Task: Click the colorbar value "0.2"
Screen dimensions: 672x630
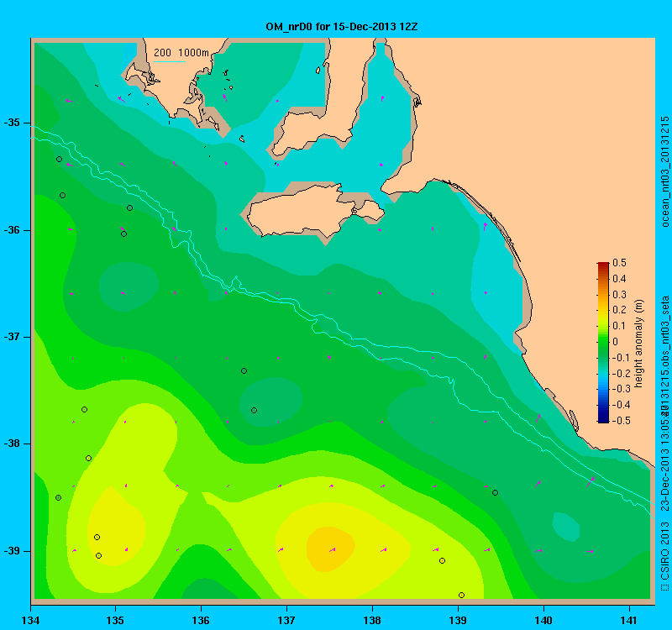Action: click(x=619, y=310)
